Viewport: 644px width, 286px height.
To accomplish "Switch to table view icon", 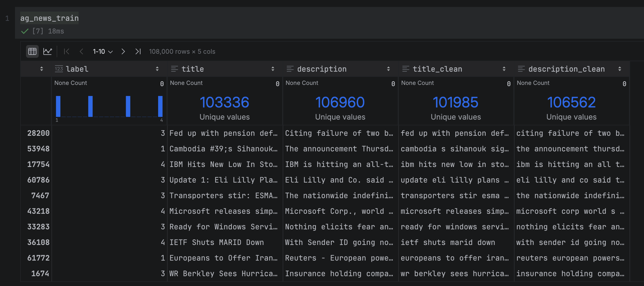I will 32,51.
